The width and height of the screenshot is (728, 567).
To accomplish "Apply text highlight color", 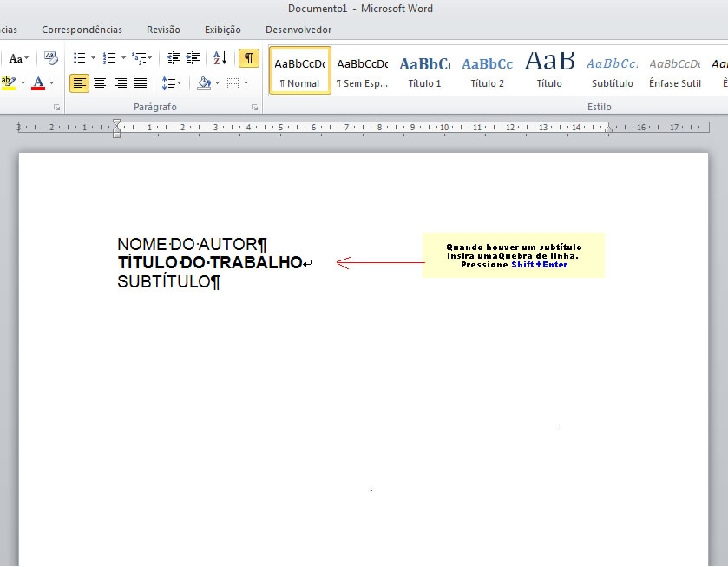I will (9, 83).
